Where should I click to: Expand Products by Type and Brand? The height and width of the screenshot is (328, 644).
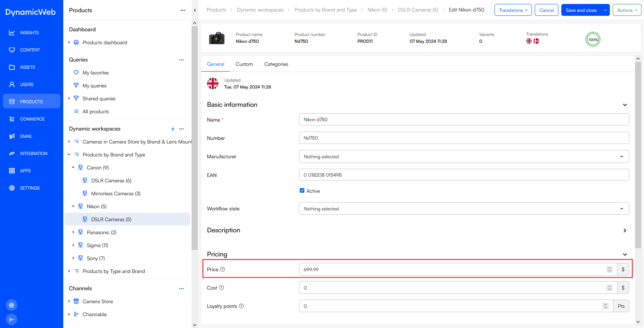69,271
